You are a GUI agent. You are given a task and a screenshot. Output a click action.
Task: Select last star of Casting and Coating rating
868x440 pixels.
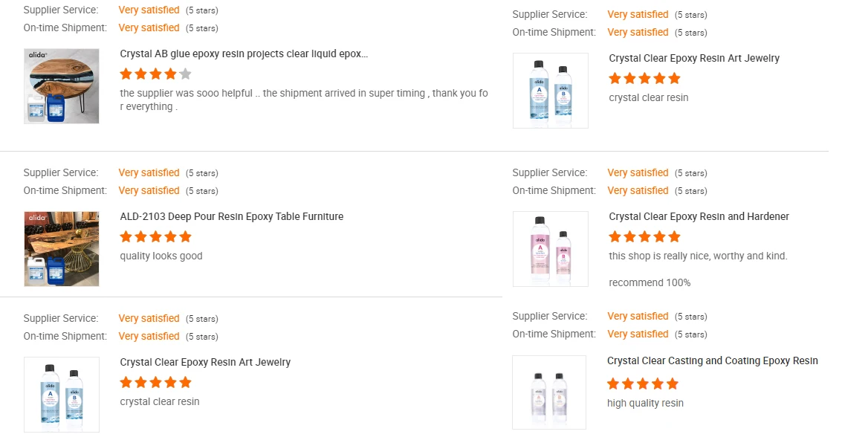pyautogui.click(x=673, y=384)
